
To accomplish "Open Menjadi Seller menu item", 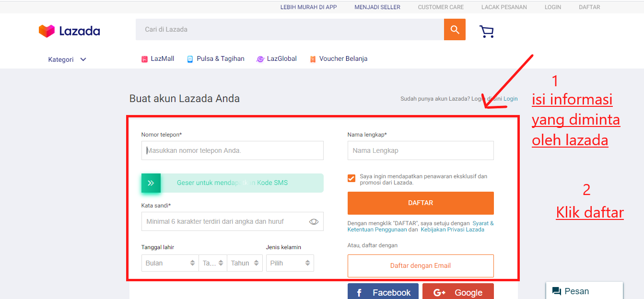I will coord(377,7).
